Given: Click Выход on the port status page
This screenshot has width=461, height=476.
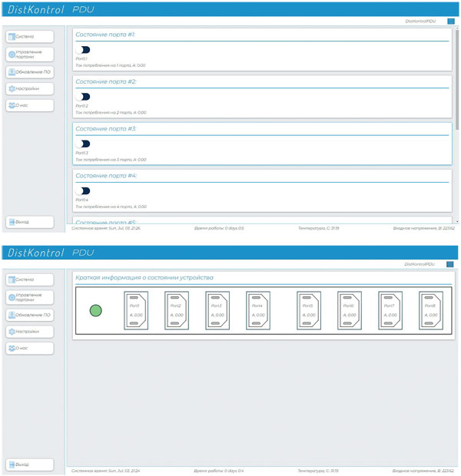Looking at the screenshot, I should [x=30, y=222].
